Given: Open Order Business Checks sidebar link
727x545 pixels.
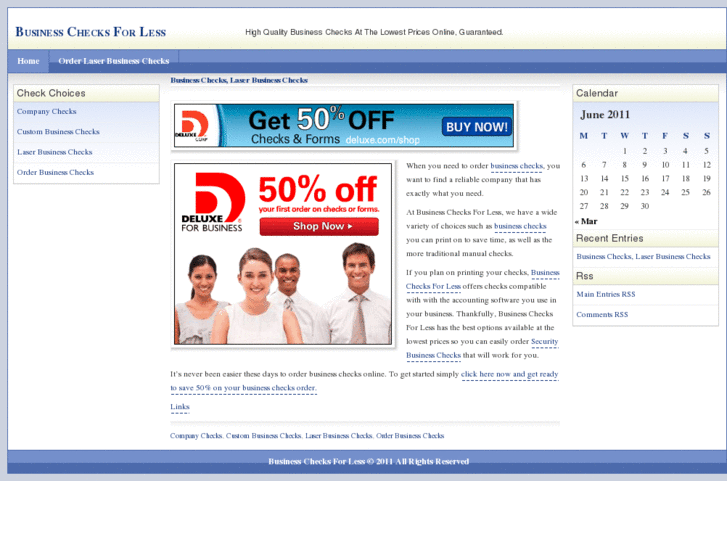Looking at the screenshot, I should pyautogui.click(x=55, y=172).
